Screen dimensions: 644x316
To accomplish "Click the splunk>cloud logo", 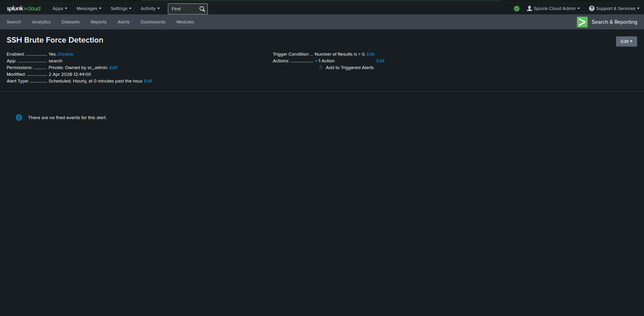I will [x=23, y=8].
